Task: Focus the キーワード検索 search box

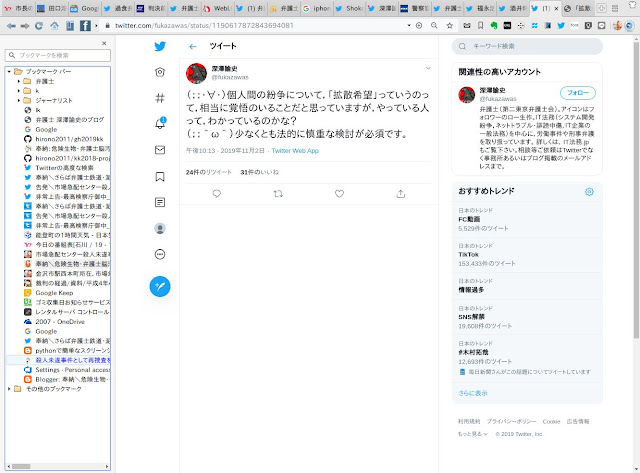Action: pos(527,47)
